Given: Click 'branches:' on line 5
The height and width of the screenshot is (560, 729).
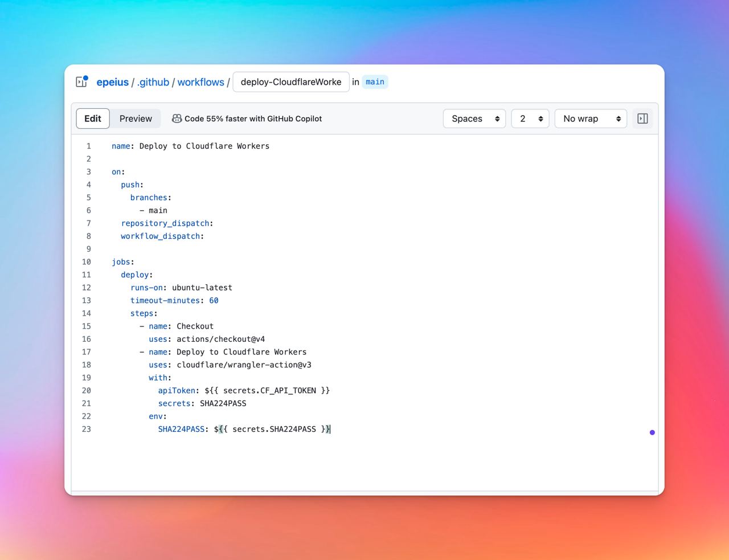Looking at the screenshot, I should (151, 198).
